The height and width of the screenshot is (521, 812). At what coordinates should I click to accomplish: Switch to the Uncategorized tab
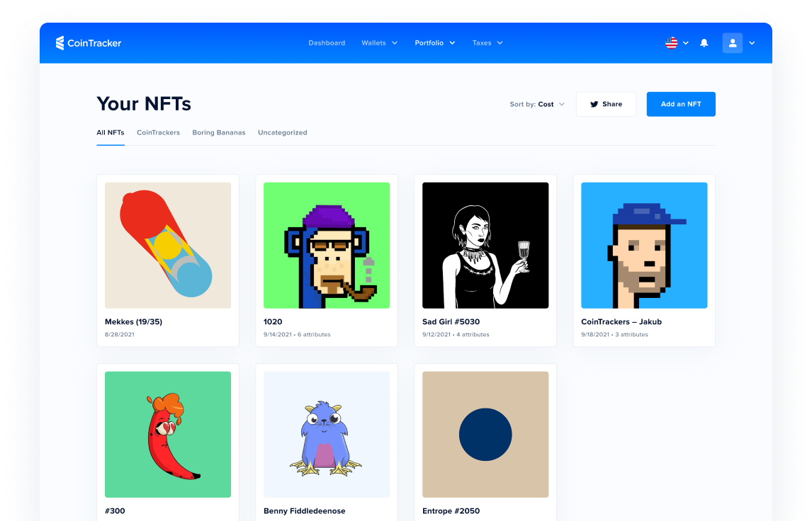click(x=283, y=132)
